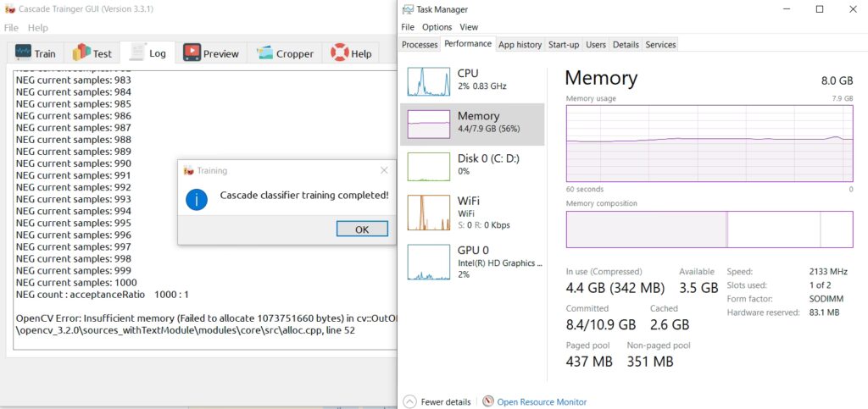This screenshot has height=409, width=868.
Task: Select the Disk 0 performance graph
Action: click(429, 166)
